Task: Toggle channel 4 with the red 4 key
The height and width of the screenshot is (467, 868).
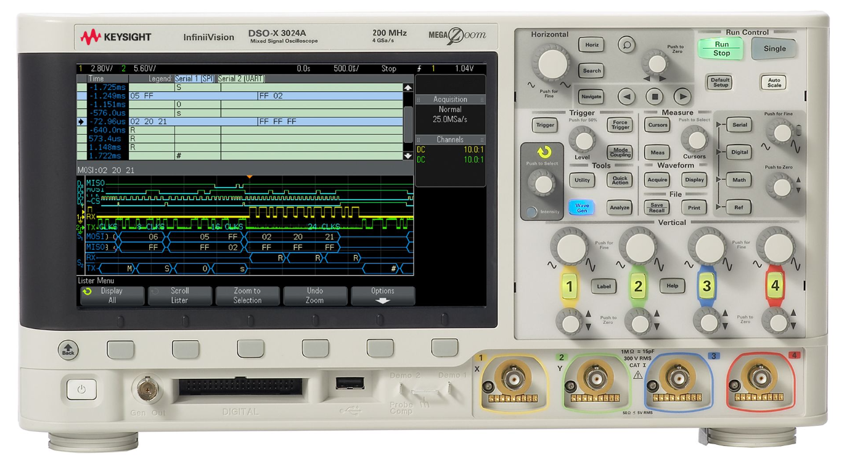Action: tap(775, 286)
